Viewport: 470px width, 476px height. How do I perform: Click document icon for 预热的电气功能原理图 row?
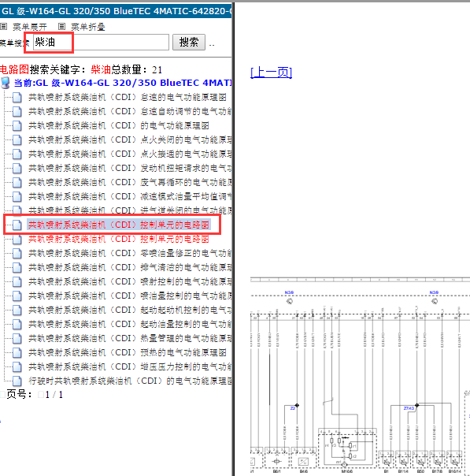click(17, 353)
